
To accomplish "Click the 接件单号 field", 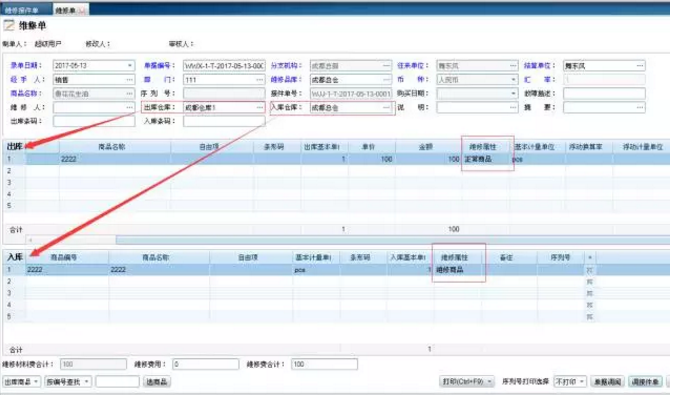I will (351, 94).
